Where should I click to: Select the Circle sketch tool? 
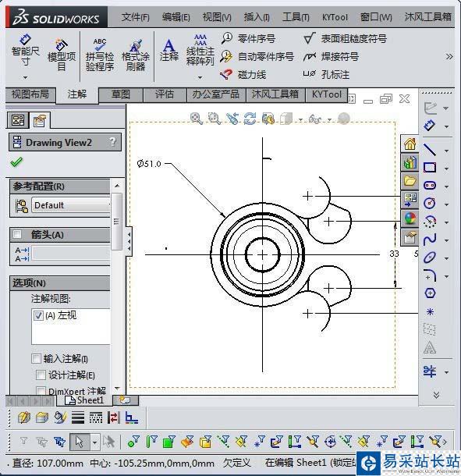[430, 203]
